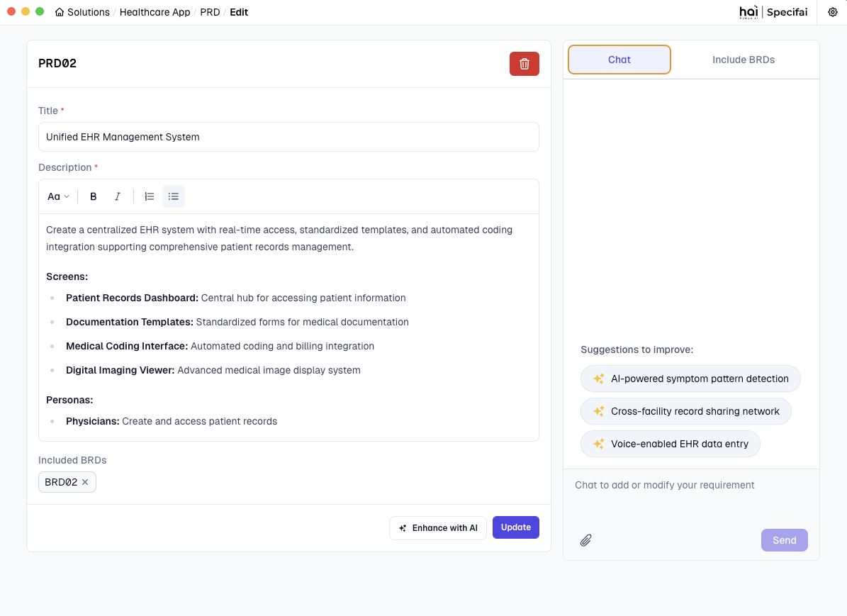Image resolution: width=847 pixels, height=616 pixels.
Task: Switch to the Include BRDs tab
Action: tap(744, 60)
